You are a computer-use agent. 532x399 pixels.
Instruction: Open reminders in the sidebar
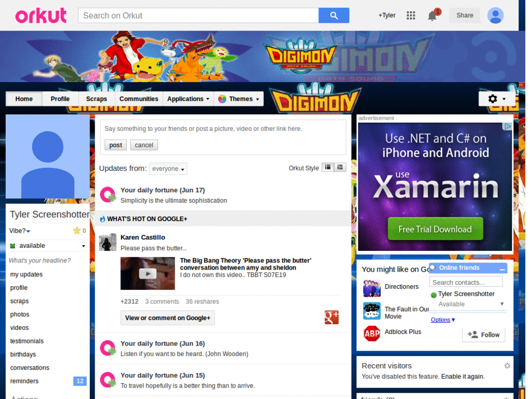coord(24,381)
